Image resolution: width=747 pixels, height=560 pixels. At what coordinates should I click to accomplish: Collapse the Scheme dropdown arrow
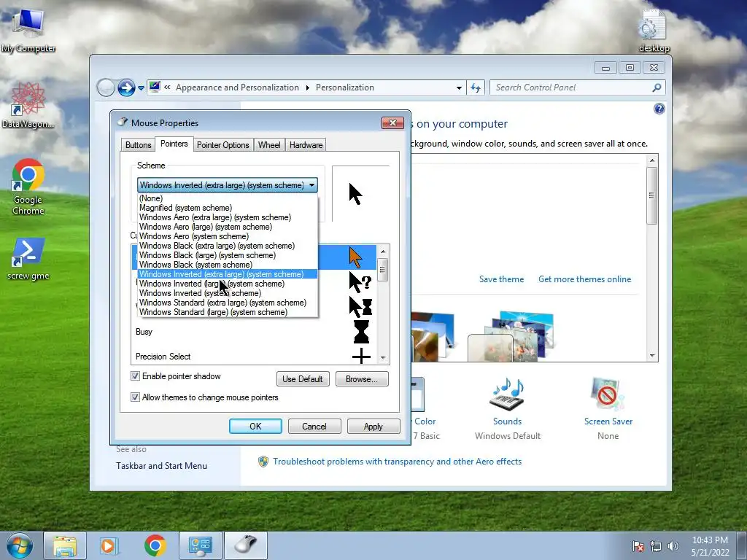coord(311,185)
